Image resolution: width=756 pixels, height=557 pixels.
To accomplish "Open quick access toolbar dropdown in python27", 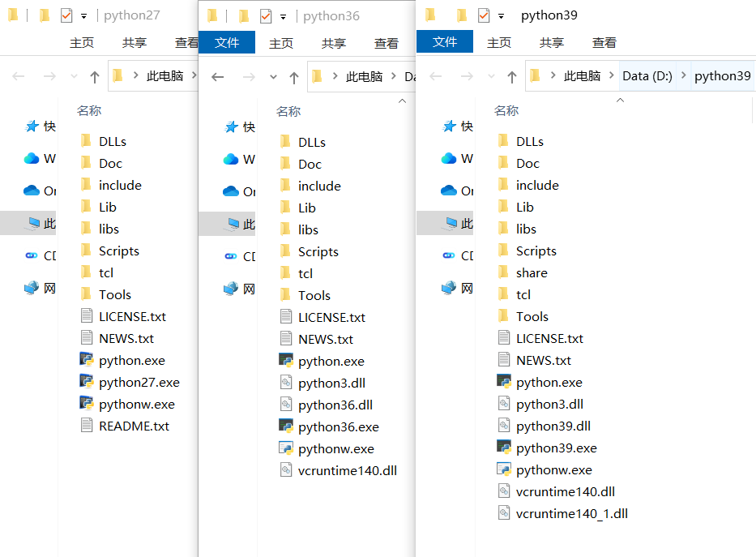I will 84,16.
